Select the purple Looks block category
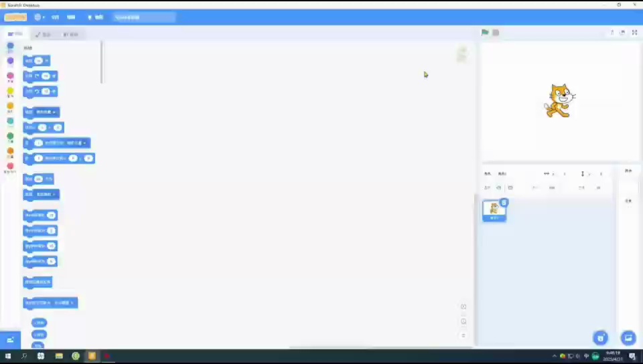 [10, 62]
